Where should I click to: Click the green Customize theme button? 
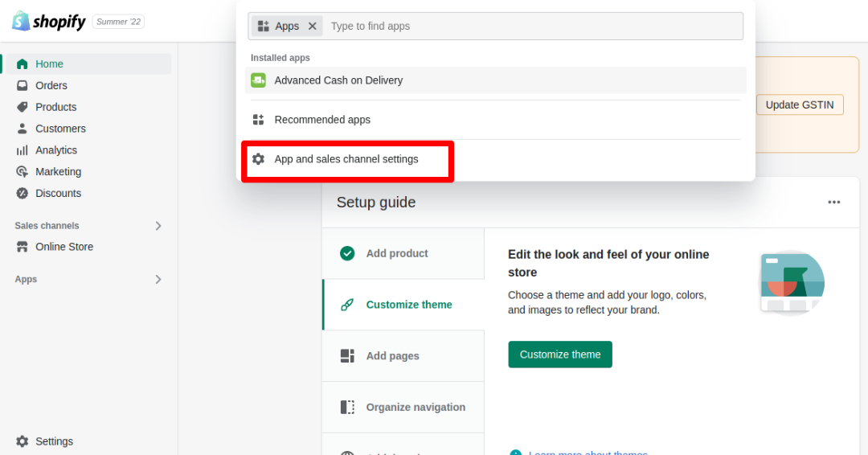[x=560, y=355]
